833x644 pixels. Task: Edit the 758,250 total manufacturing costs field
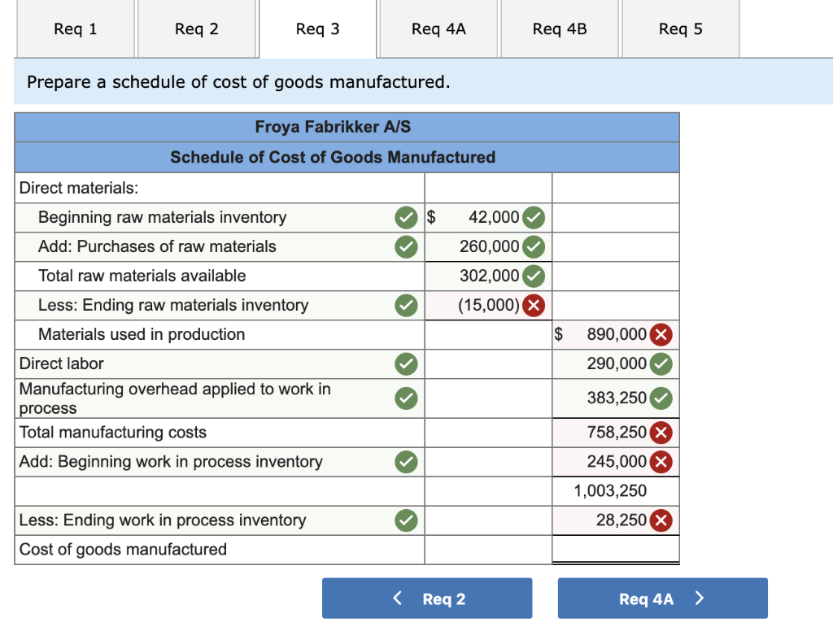(x=617, y=433)
